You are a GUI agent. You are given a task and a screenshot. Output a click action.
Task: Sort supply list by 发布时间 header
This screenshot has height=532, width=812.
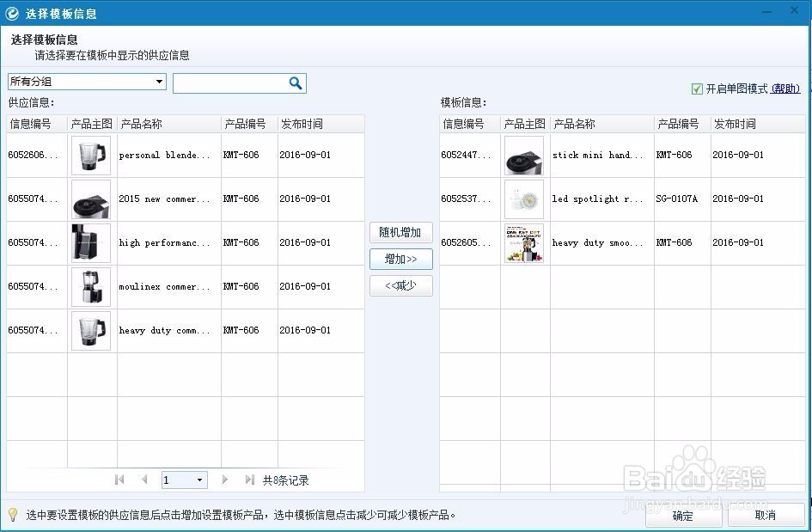click(321, 124)
